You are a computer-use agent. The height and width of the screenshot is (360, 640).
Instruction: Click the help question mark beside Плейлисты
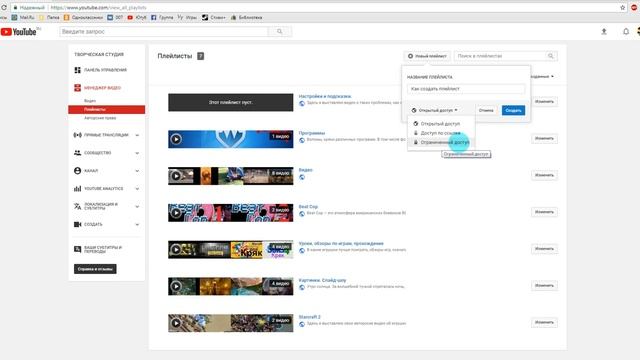click(200, 56)
